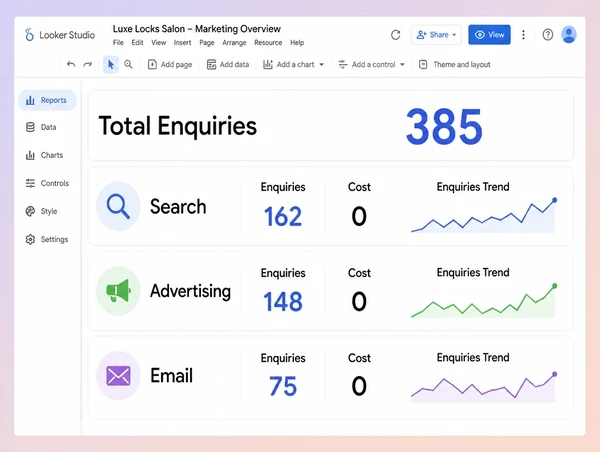The image size is (600, 452).
Task: Click the redo arrow
Action: click(88, 64)
